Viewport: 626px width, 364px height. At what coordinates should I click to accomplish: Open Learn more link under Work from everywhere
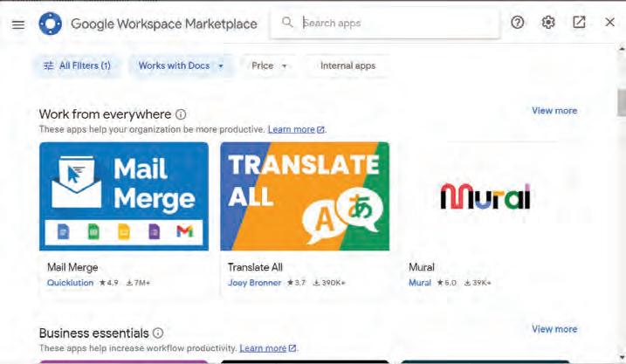click(x=296, y=129)
